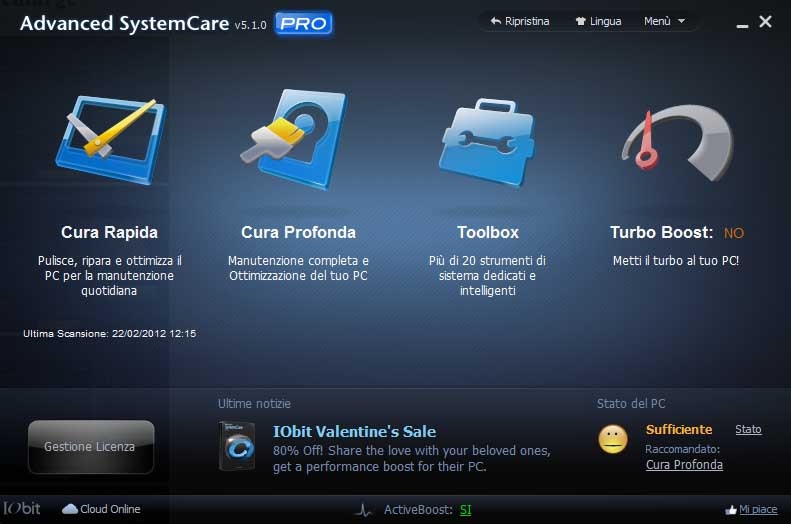The height and width of the screenshot is (524, 791).
Task: Open the Lingua language selector
Action: [598, 21]
